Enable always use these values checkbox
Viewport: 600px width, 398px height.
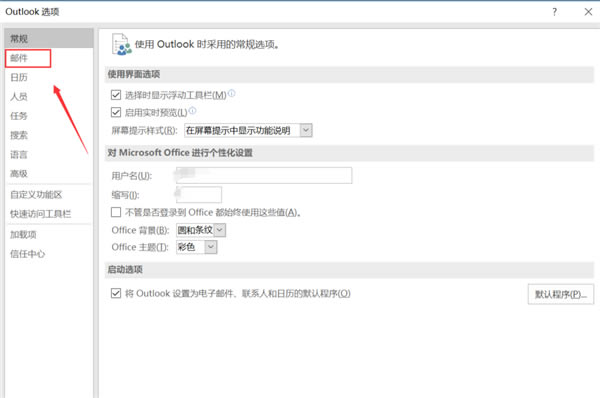116,212
